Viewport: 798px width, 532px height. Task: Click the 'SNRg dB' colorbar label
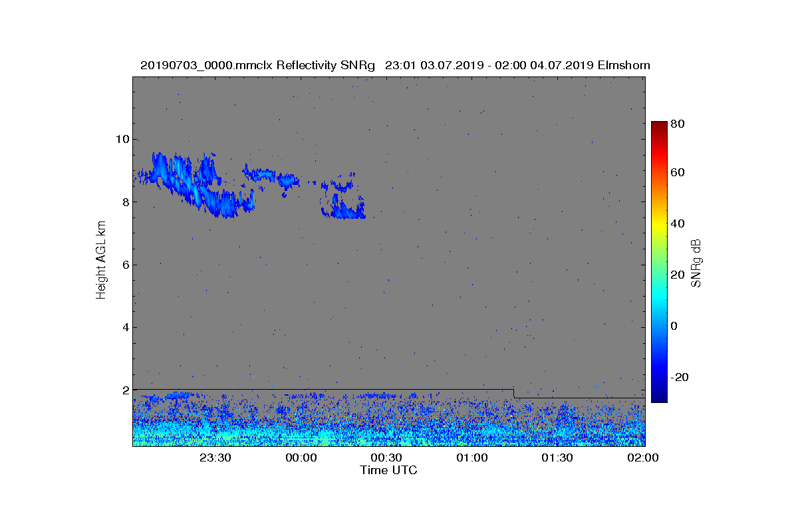695,263
